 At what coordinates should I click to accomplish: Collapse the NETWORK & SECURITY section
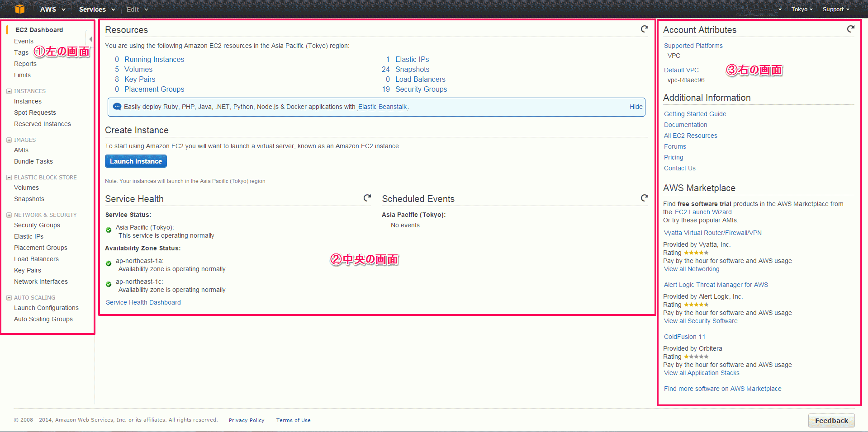(x=9, y=215)
